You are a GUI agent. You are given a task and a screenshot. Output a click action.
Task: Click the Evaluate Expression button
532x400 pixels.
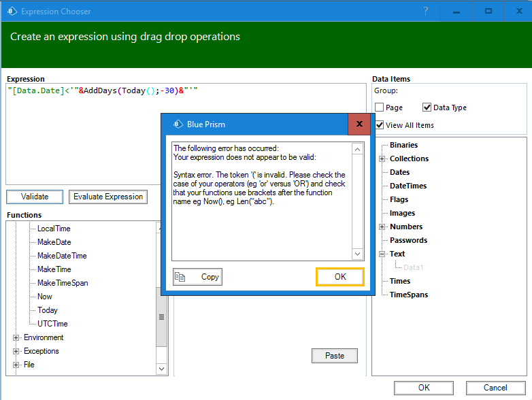point(108,197)
